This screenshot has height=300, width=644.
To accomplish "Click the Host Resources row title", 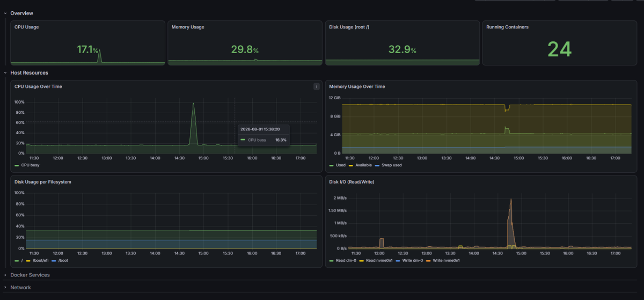I will click(29, 72).
